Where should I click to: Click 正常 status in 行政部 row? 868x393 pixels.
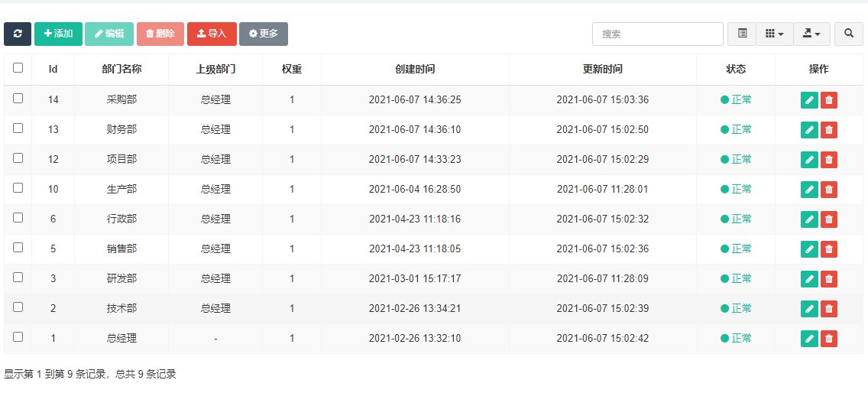tap(736, 219)
